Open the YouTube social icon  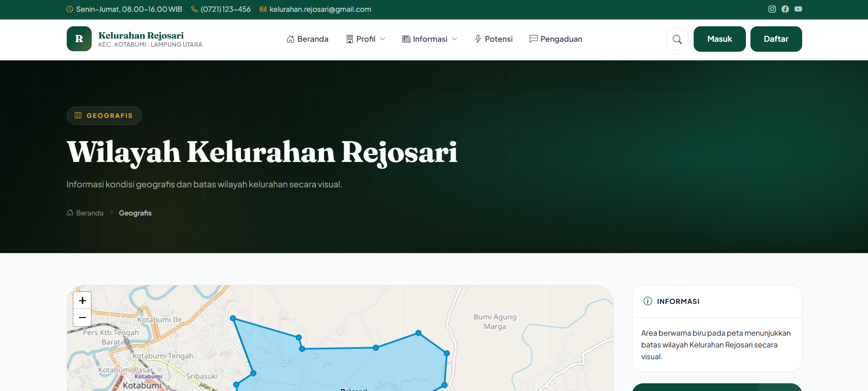(x=798, y=9)
